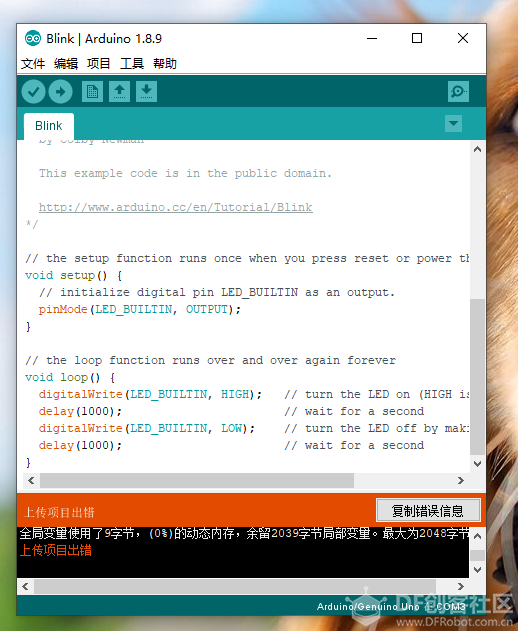Screen dimensions: 518x631
Task: Open the 工具 menu
Action: click(x=132, y=64)
